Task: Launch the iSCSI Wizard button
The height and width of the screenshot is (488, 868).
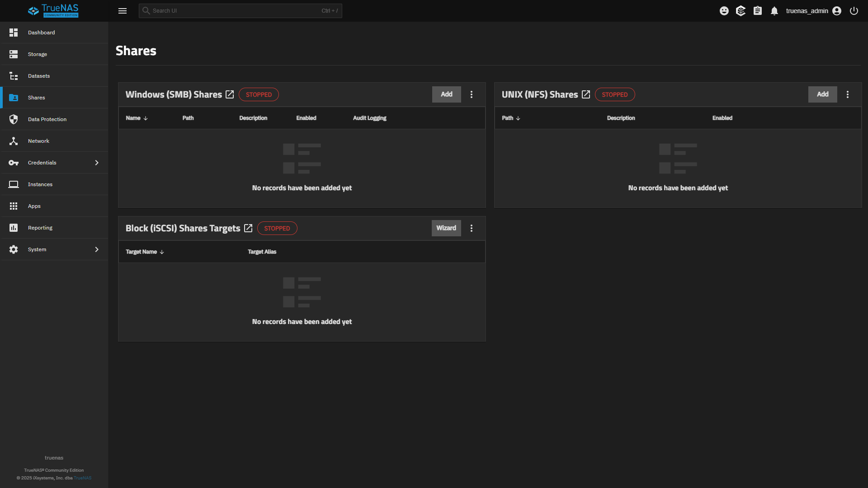Action: click(x=446, y=228)
